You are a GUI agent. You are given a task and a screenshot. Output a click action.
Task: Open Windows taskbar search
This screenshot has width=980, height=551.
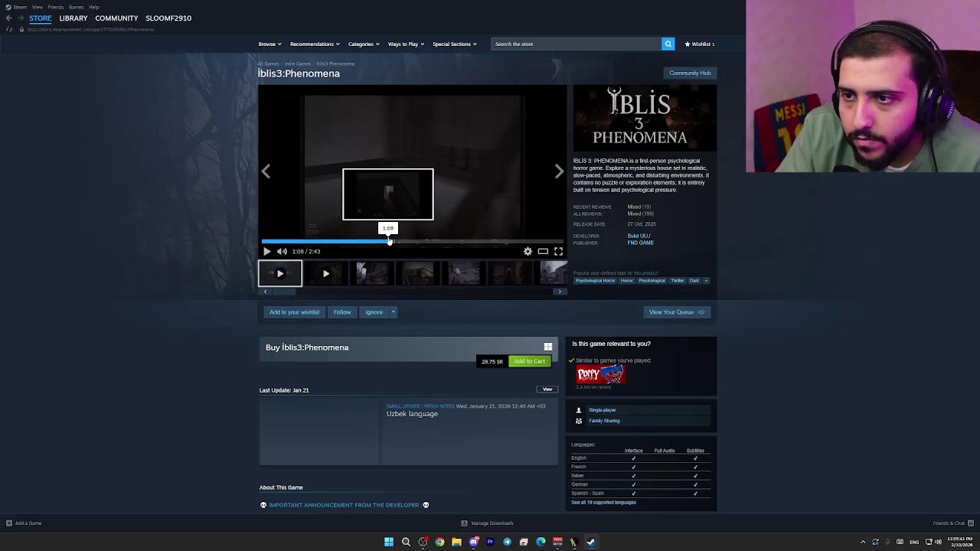coord(406,542)
